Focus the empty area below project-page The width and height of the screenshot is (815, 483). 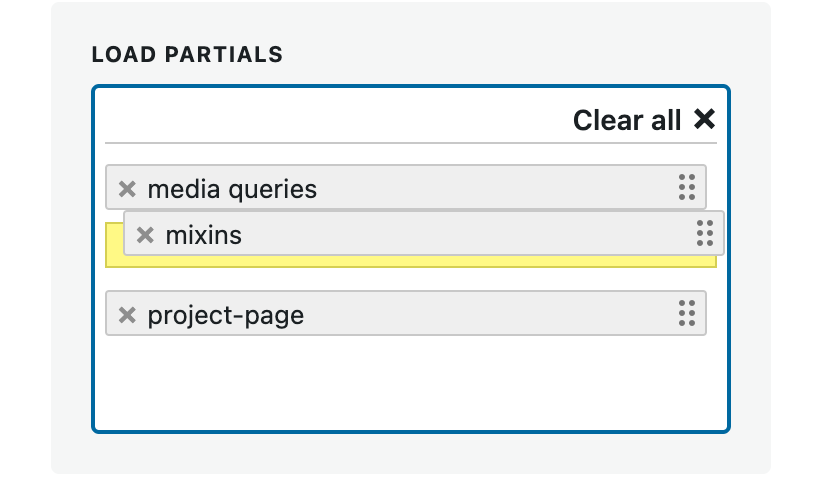tap(411, 382)
